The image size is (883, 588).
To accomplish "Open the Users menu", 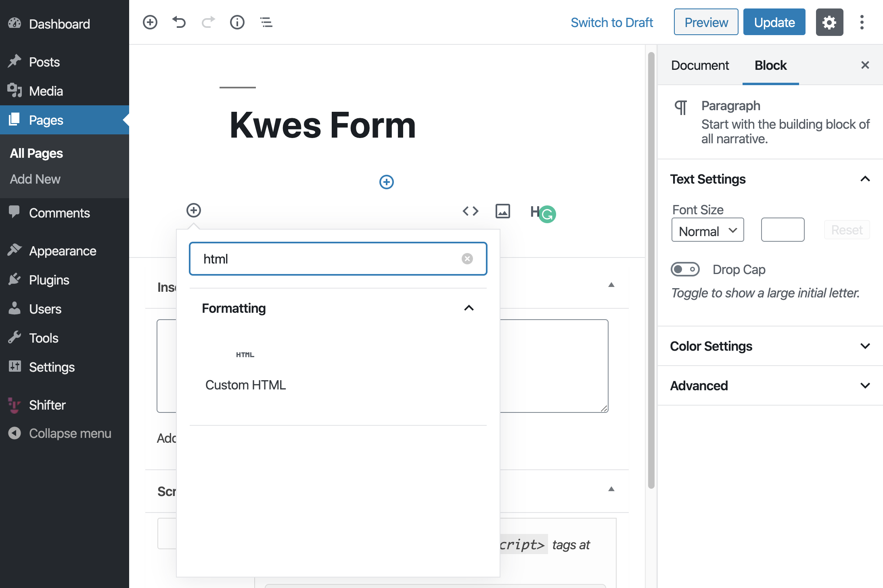I will 65,309.
